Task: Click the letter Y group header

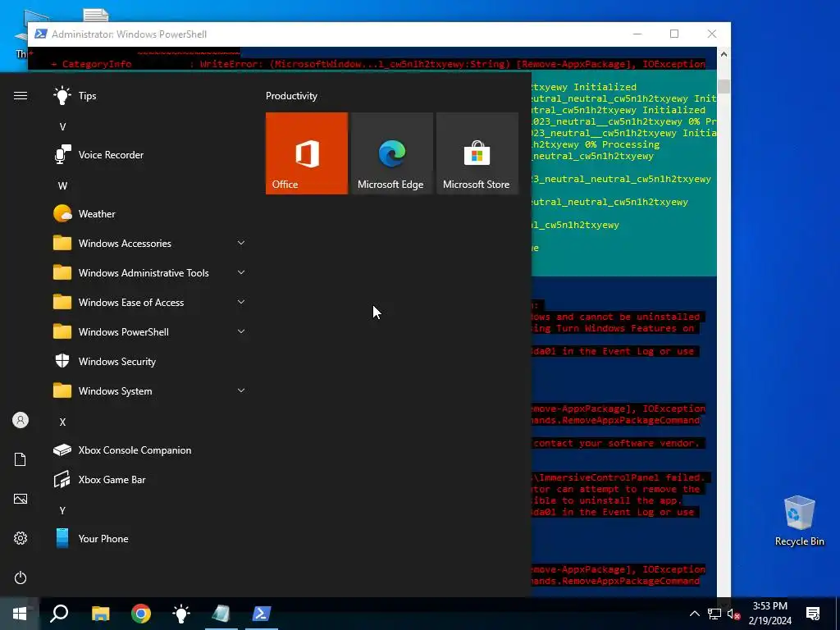Action: [62, 510]
